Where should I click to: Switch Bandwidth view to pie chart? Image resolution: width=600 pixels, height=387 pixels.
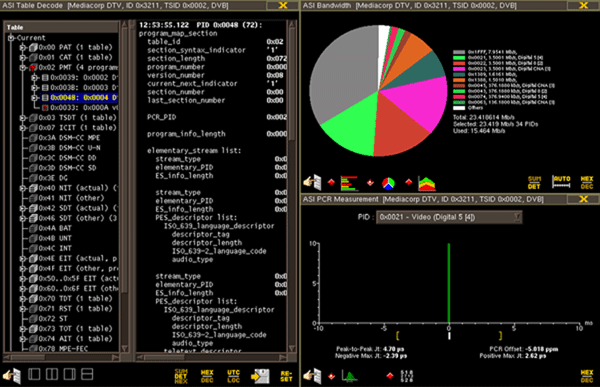(388, 183)
